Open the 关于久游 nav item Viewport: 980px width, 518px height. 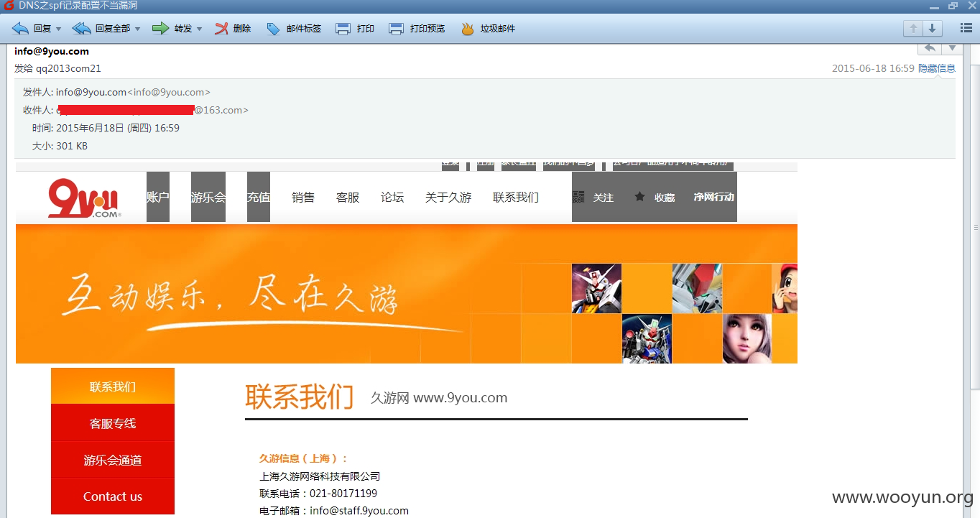(448, 197)
